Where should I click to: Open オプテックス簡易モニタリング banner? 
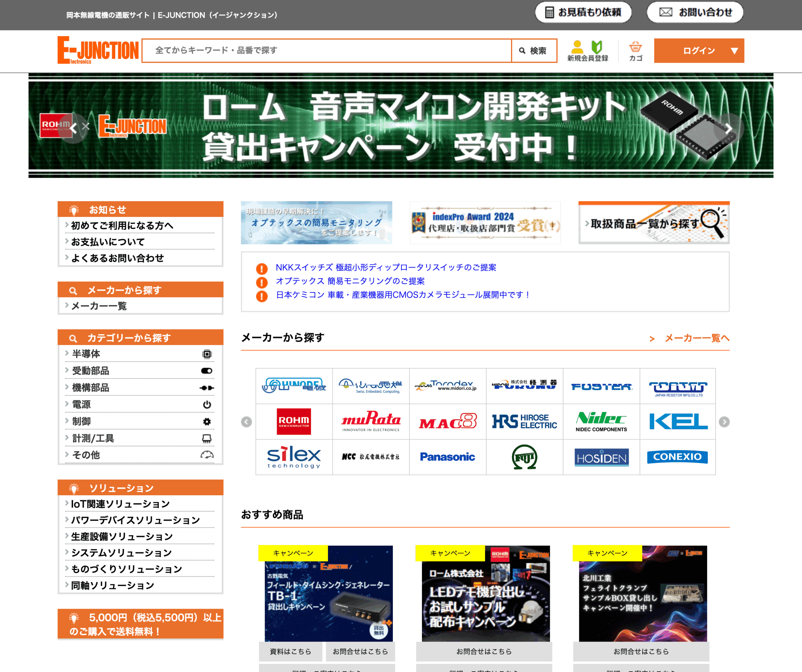(316, 222)
